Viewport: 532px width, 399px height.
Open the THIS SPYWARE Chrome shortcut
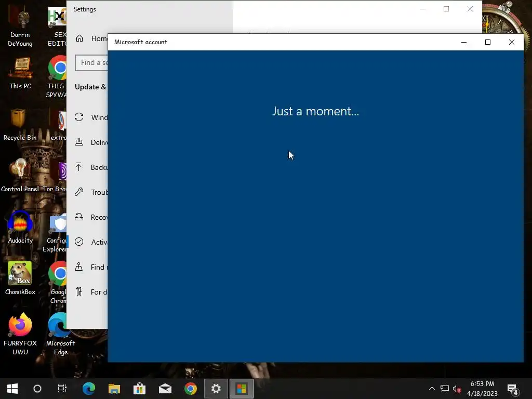pos(58,77)
